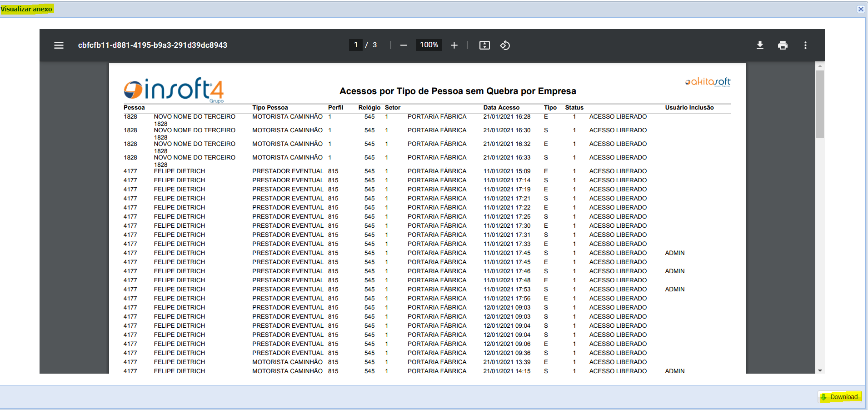Click the Usuário Inclusão column header

pos(689,108)
